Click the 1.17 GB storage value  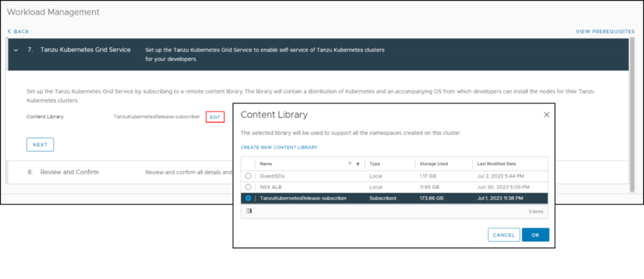(428, 176)
